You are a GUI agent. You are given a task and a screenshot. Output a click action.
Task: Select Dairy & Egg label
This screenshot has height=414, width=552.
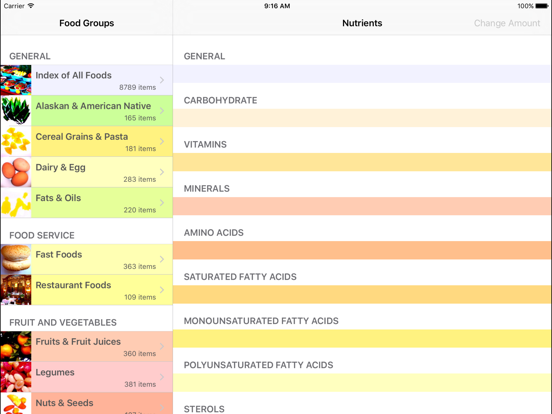point(60,168)
